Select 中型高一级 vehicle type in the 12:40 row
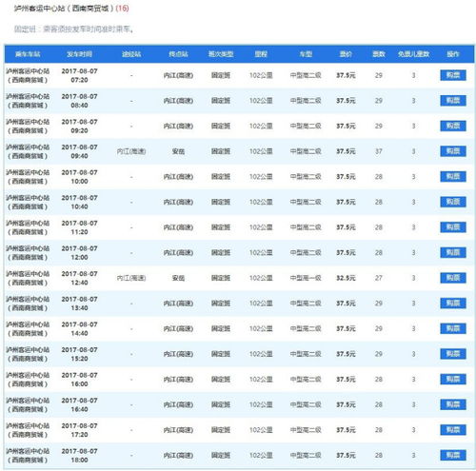Screen dimensions: 476x471 coord(306,278)
